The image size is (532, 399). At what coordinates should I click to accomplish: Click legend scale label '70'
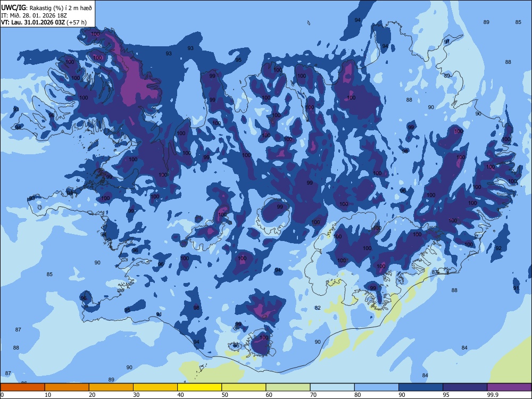point(313,395)
